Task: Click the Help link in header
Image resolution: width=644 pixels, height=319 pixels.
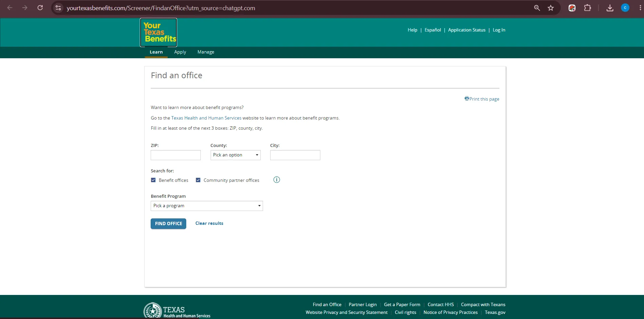Action: coord(412,30)
